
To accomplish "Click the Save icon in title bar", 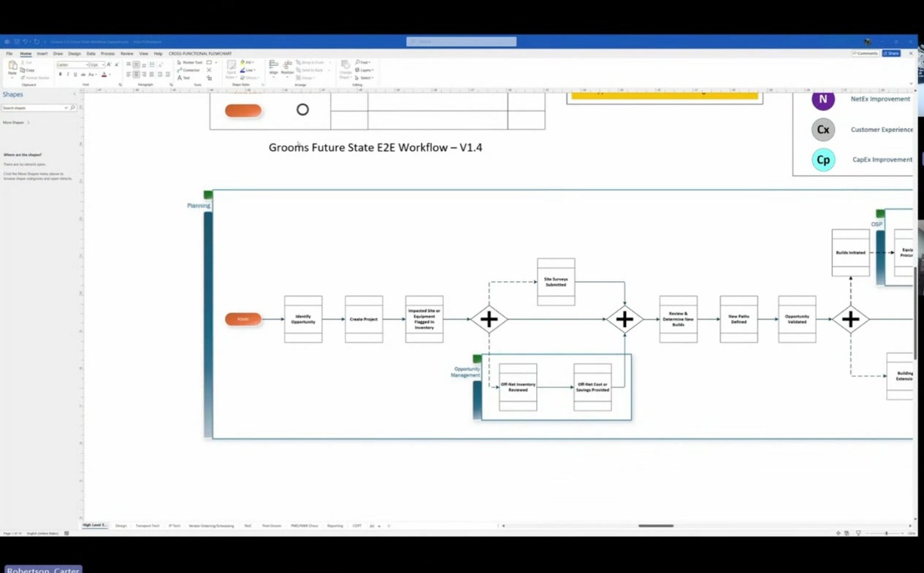I will 15,42.
